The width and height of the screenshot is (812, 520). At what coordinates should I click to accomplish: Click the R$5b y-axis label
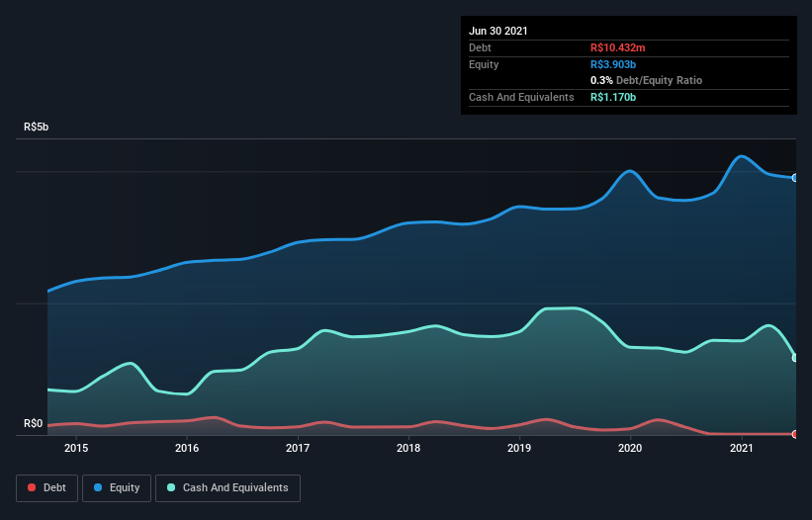(x=37, y=128)
